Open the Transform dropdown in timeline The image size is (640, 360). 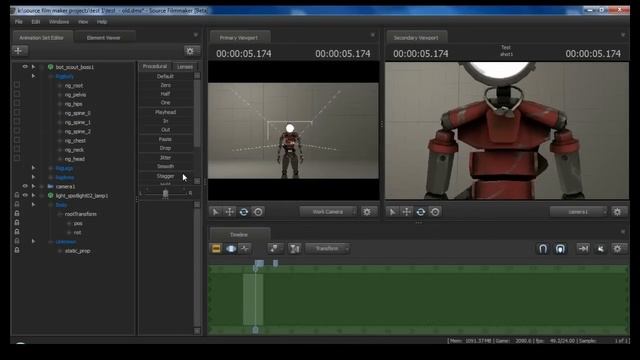click(328, 249)
